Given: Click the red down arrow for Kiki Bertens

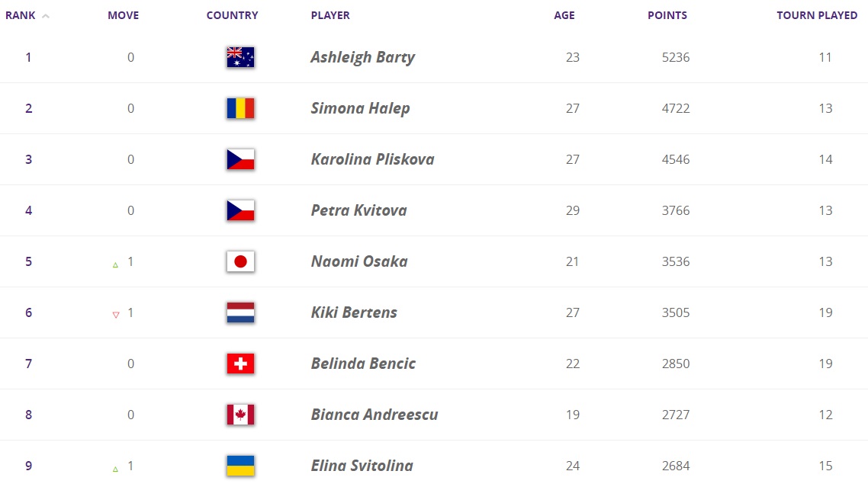Looking at the screenshot, I should 116,314.
